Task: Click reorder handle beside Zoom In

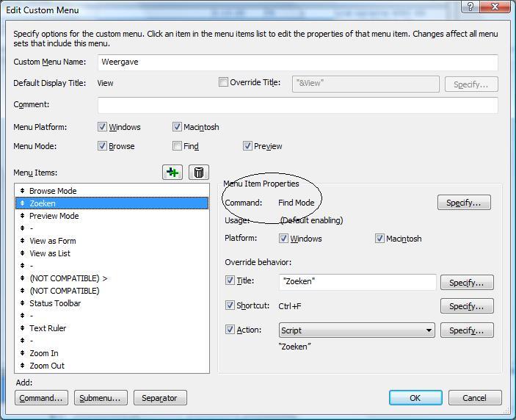Action: click(x=23, y=353)
